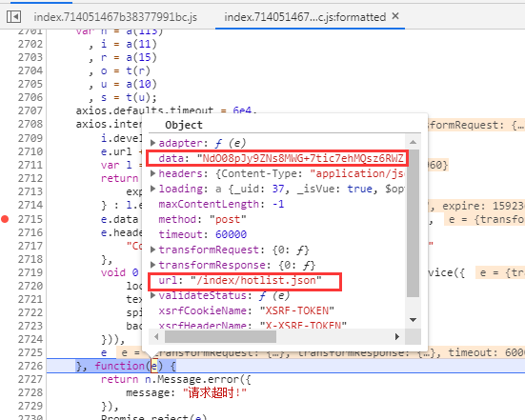Click the method "post" value

228,220
